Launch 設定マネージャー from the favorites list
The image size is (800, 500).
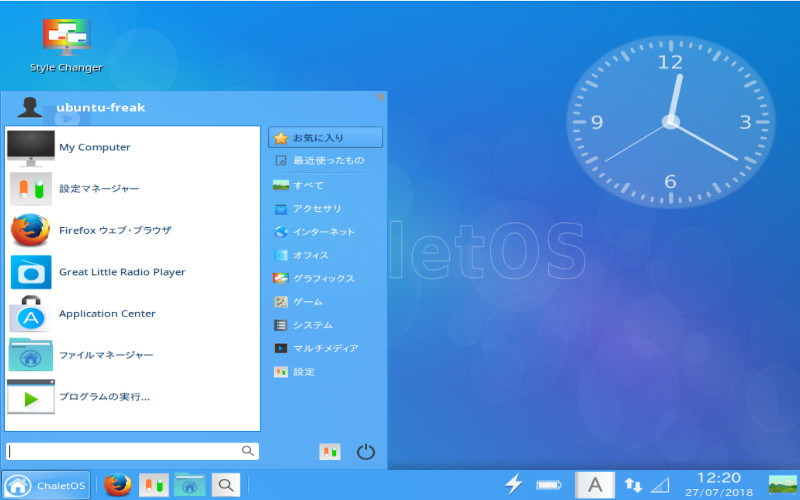133,189
